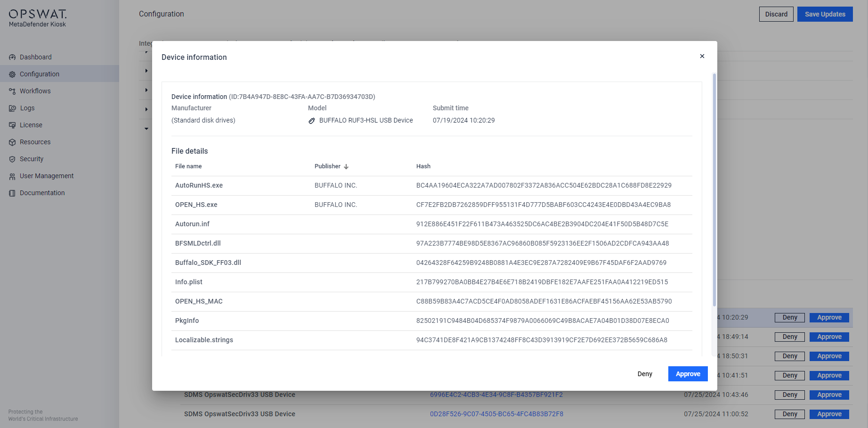The image size is (868, 428).
Task: Expand the fourth collapsed configuration section arrow
Action: point(146,109)
